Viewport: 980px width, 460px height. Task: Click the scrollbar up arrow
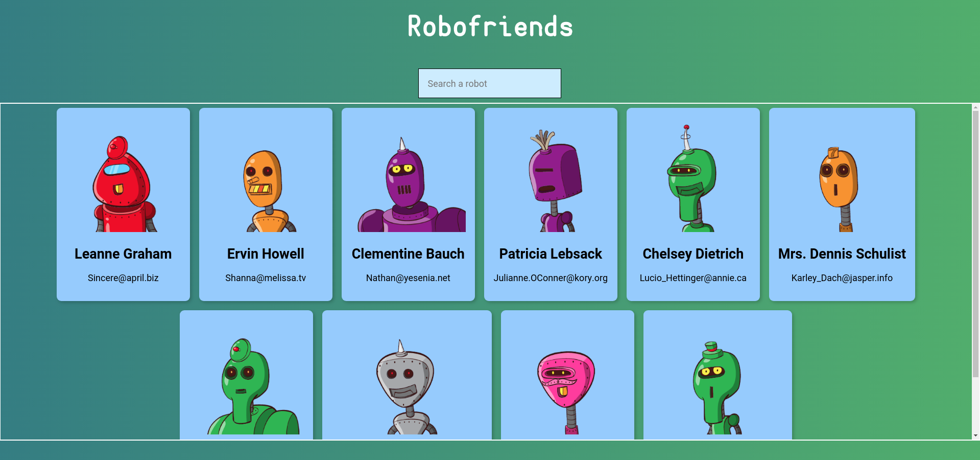pos(976,107)
